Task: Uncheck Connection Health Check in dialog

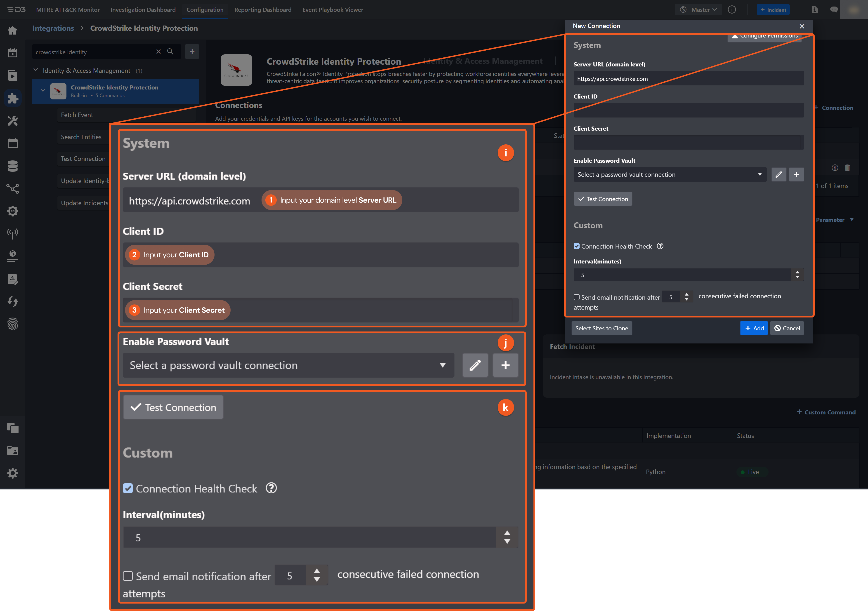Action: 577,246
